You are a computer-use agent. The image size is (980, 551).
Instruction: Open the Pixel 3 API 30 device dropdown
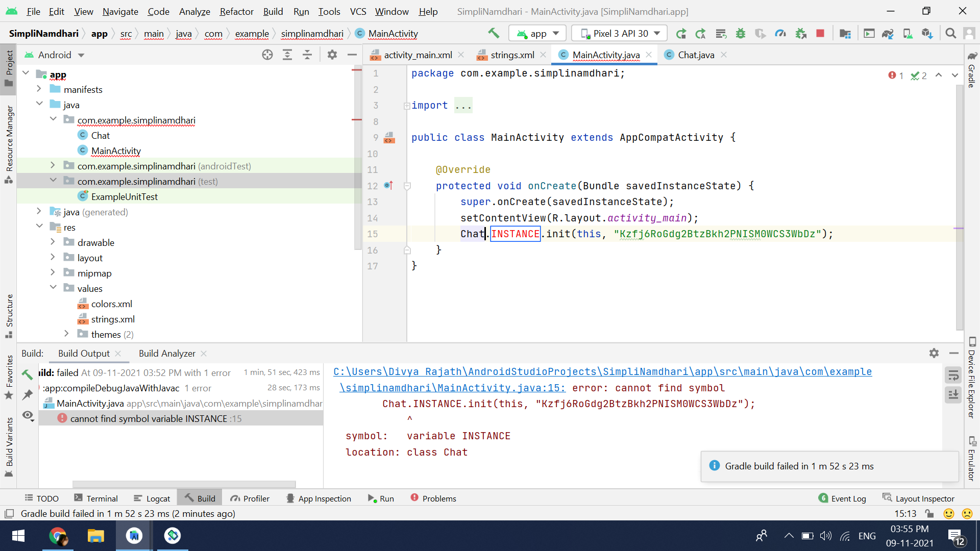tap(620, 33)
